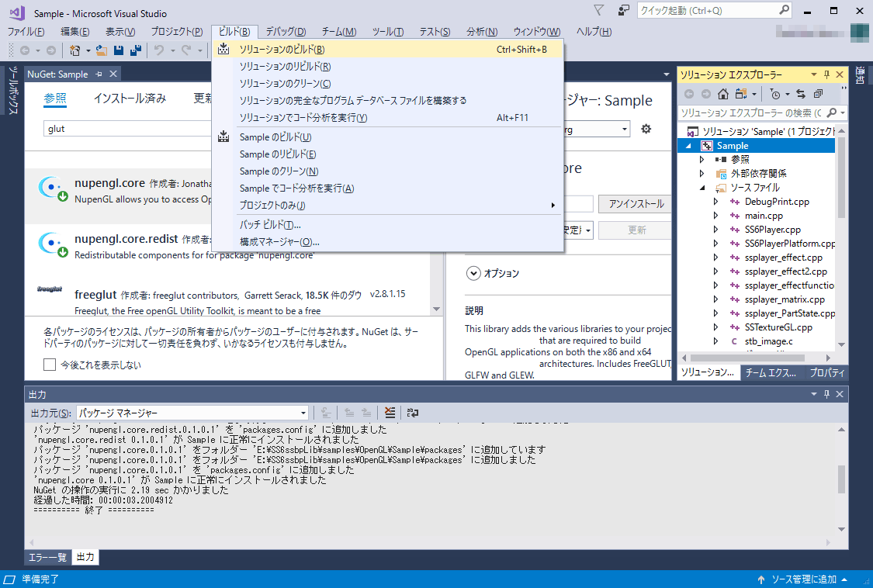873x588 pixels.
Task: Open the ツールボックス side tab
Action: coord(13,90)
